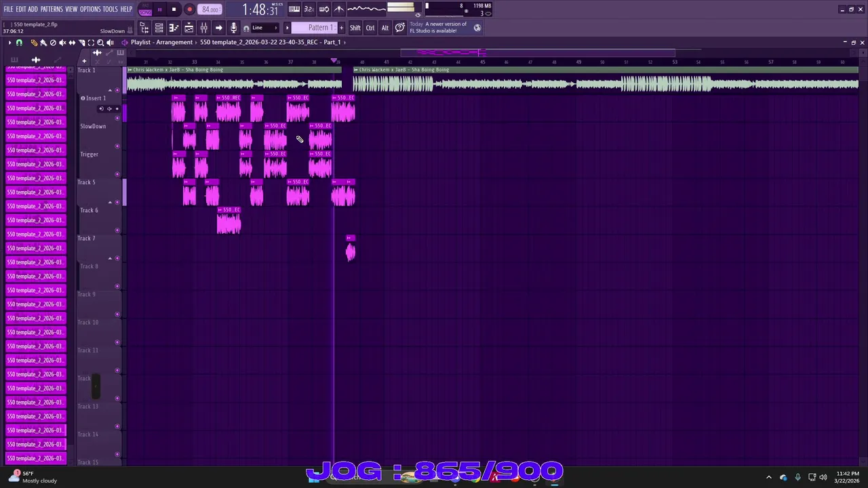Click the chat help icon next to Alt
This screenshot has width=868, height=488.
pos(400,28)
